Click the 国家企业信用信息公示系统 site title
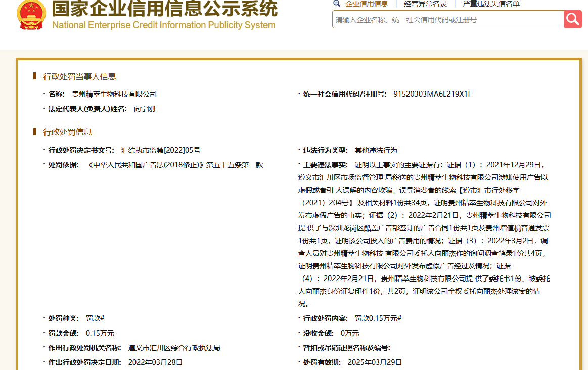 (x=165, y=8)
